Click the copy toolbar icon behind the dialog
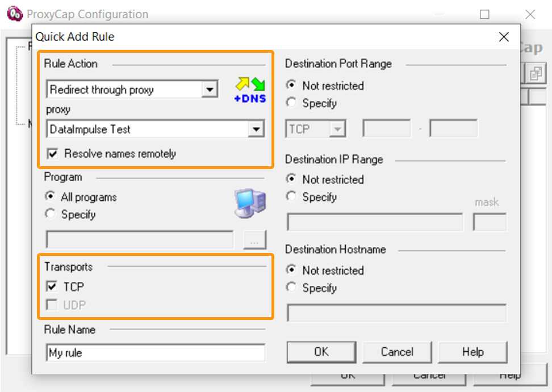Image resolution: width=552 pixels, height=392 pixels. tap(536, 74)
